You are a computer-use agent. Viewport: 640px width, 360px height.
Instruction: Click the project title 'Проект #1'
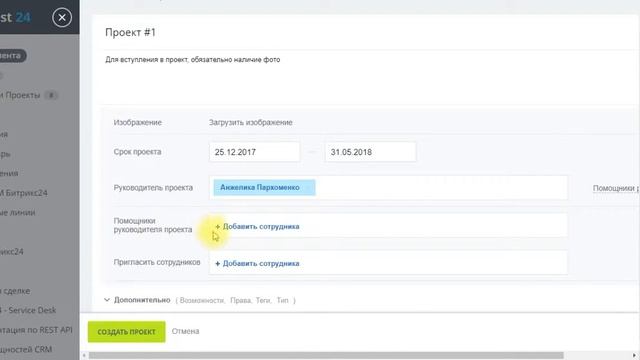(x=130, y=32)
